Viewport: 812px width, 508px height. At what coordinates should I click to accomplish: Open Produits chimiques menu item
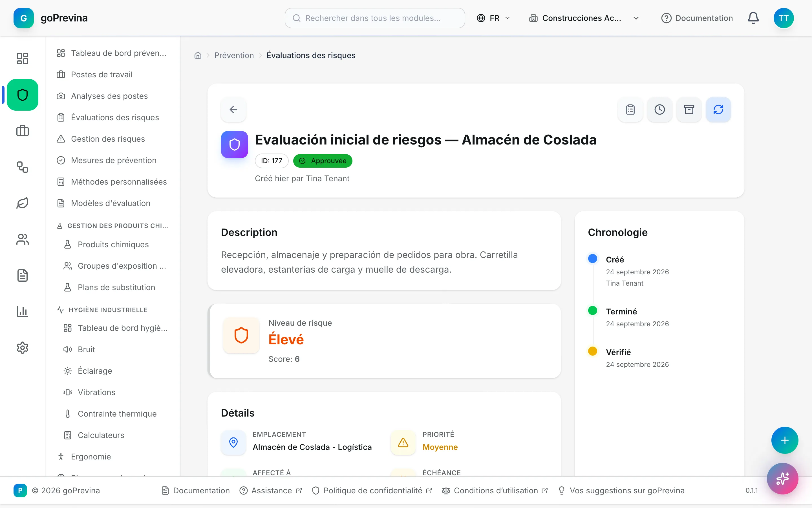(x=116, y=245)
